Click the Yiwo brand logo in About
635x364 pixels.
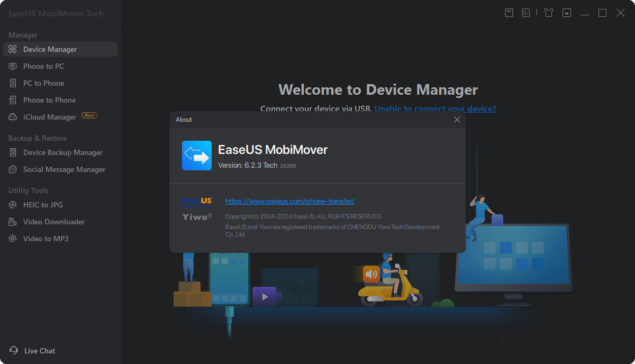(197, 216)
